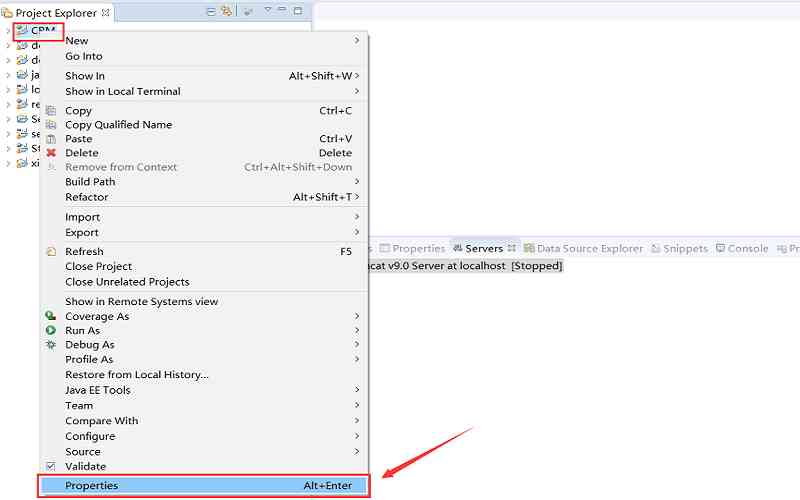Open the Data Source Explorer tab
This screenshot has width=800, height=500.
click(x=584, y=248)
